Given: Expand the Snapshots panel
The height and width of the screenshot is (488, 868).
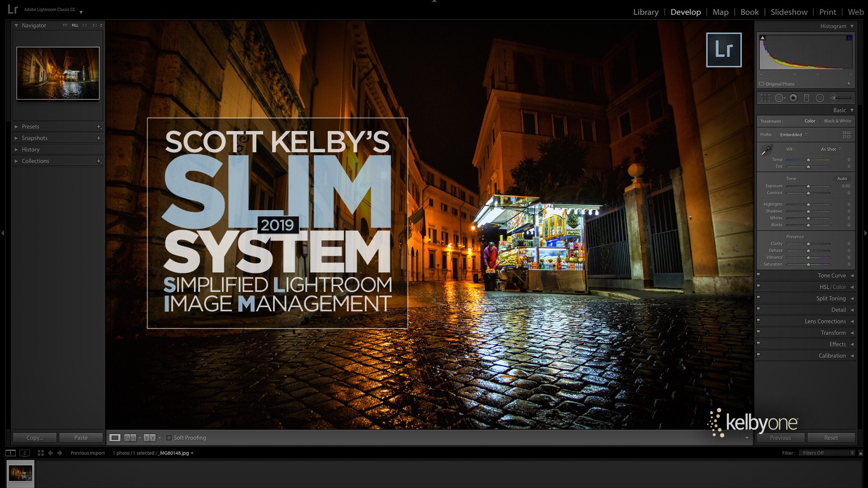Looking at the screenshot, I should click(x=16, y=138).
